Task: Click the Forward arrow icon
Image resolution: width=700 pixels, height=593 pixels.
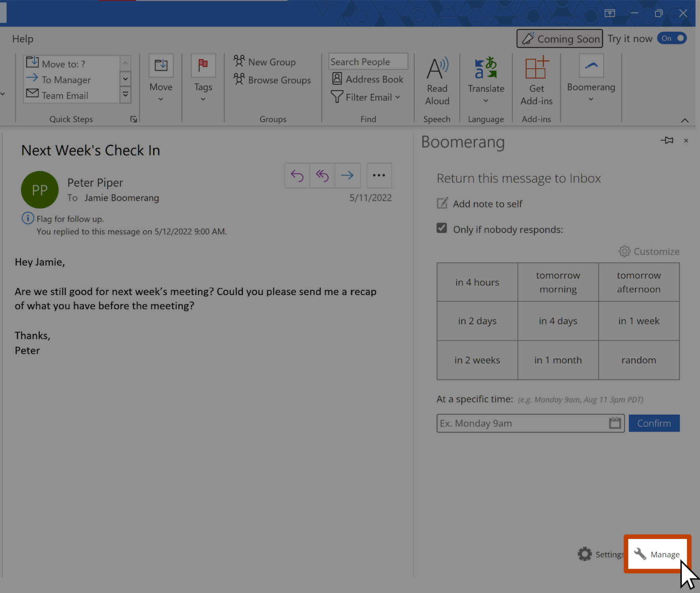Action: 347,176
